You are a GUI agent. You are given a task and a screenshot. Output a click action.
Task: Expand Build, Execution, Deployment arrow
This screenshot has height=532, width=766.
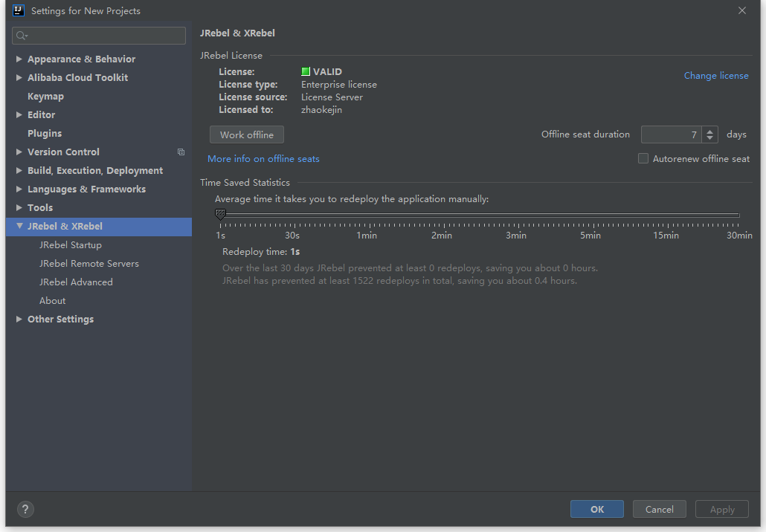pos(19,170)
